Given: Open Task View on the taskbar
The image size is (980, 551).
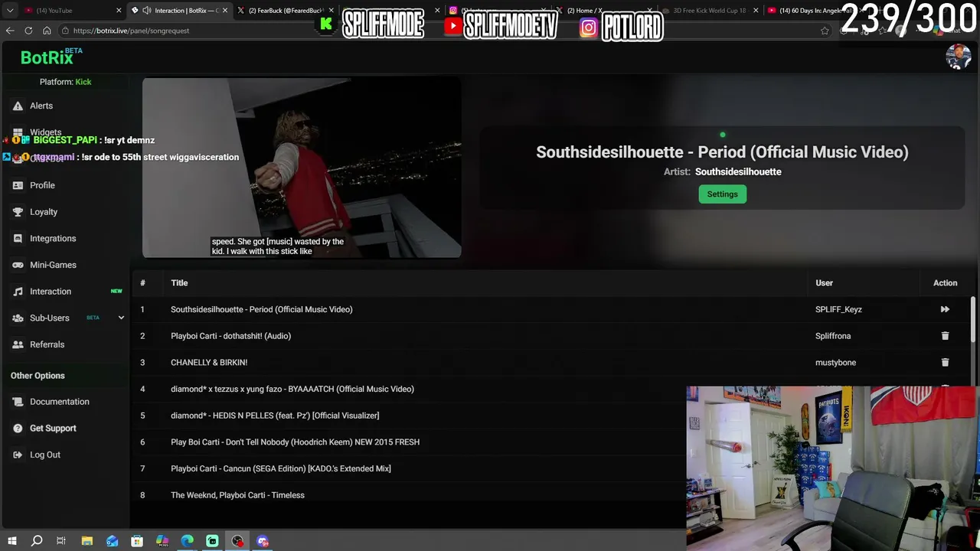Looking at the screenshot, I should click(61, 541).
